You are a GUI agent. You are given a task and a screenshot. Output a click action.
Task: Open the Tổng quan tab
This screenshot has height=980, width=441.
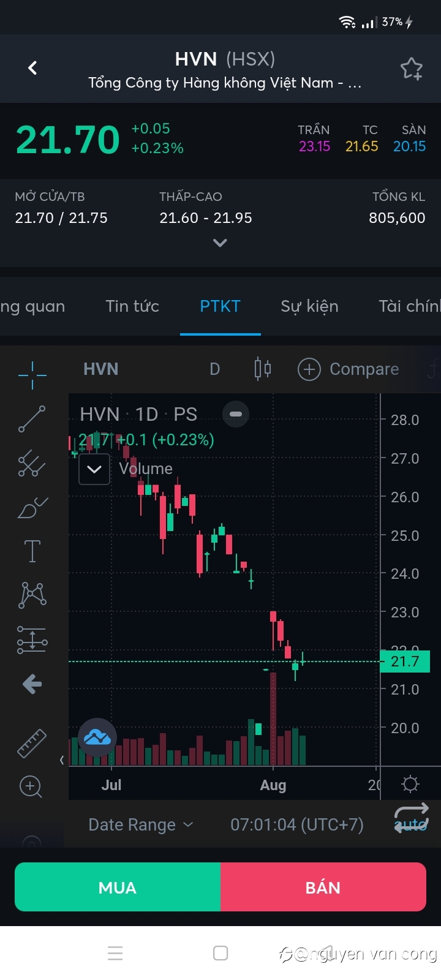pyautogui.click(x=32, y=306)
